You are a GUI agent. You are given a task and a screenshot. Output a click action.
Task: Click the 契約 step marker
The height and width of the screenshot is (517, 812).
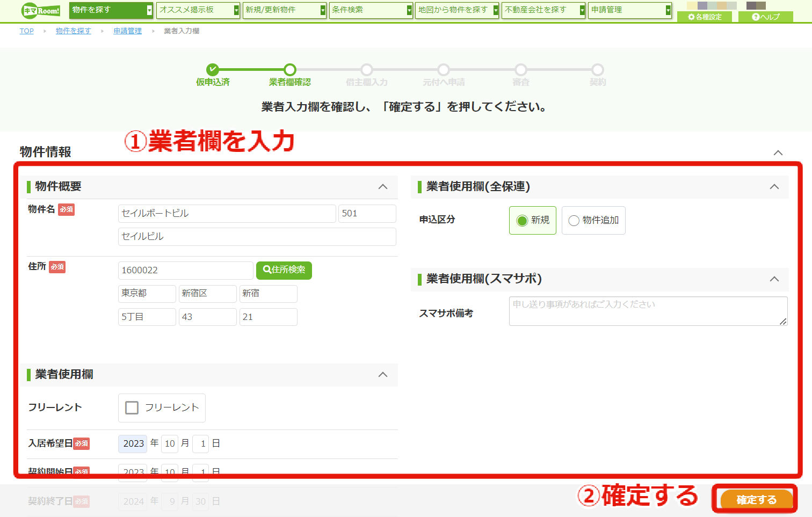coord(598,70)
